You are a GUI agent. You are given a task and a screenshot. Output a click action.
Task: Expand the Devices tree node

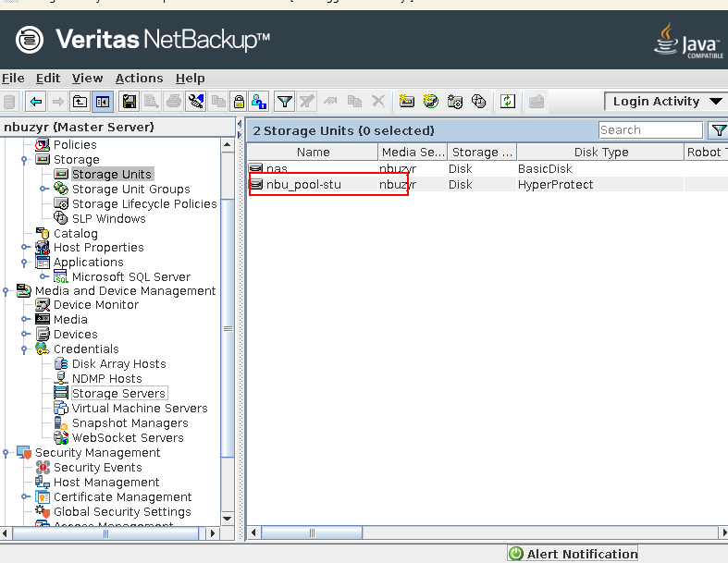tap(25, 334)
